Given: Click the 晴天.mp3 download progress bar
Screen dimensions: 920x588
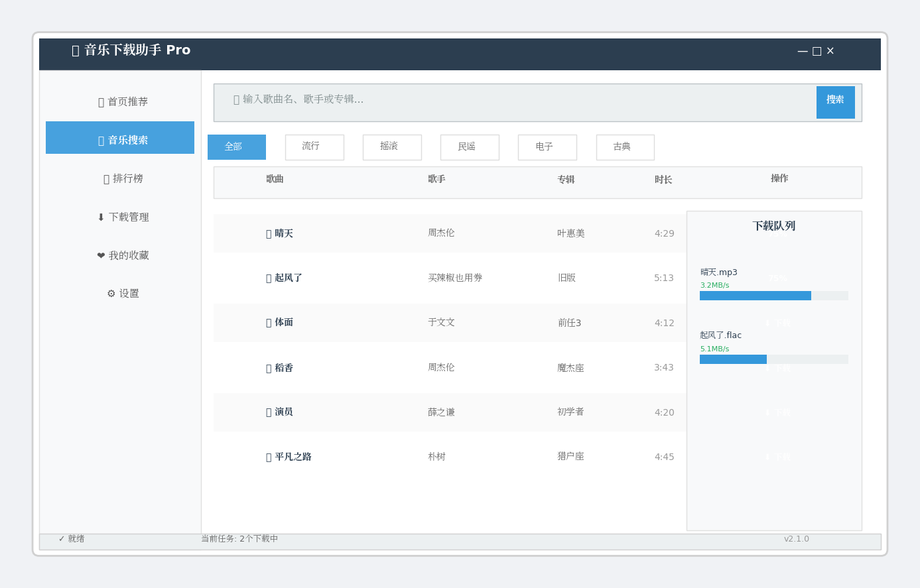Looking at the screenshot, I should 773,295.
